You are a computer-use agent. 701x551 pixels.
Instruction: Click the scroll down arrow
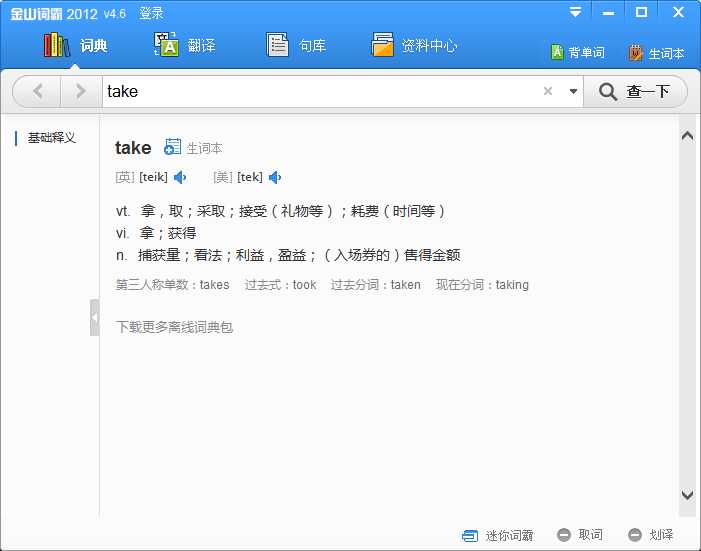[x=688, y=495]
